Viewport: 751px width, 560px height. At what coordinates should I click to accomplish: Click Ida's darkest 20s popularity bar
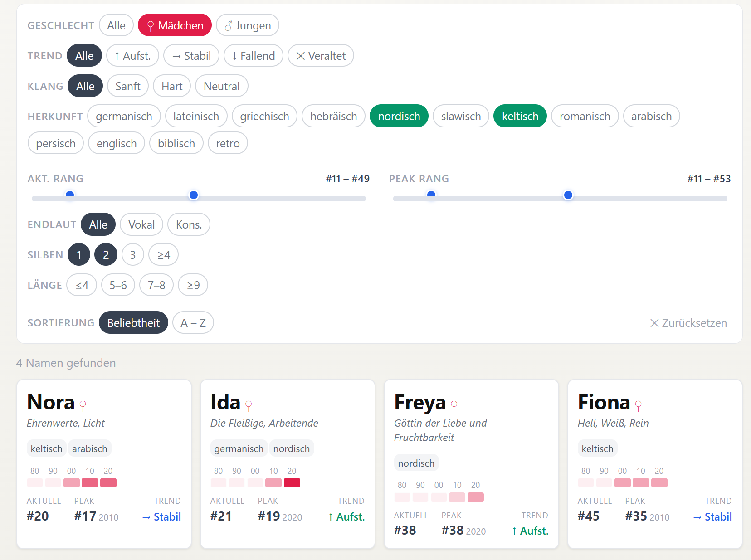click(292, 483)
